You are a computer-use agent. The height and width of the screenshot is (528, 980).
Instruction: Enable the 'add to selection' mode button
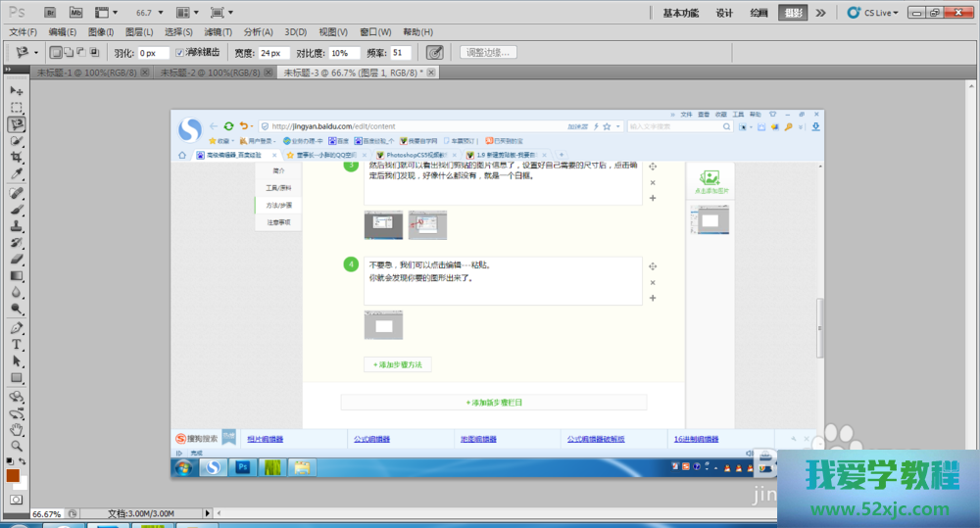tap(69, 53)
